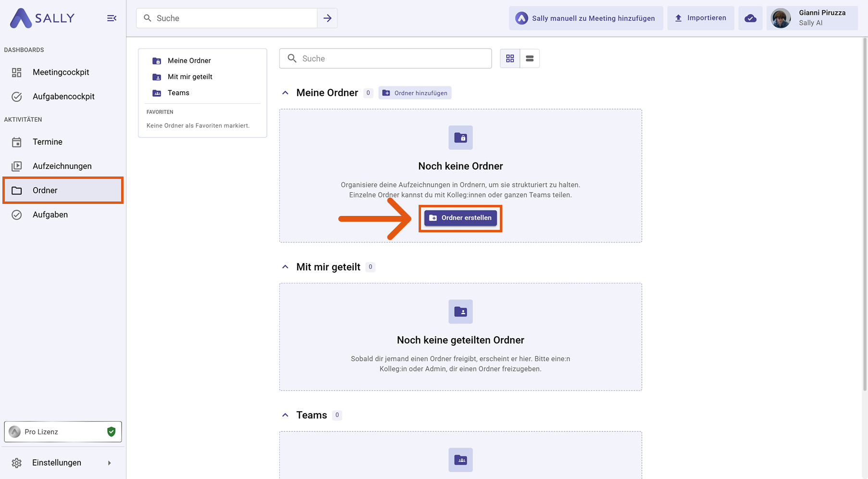Screen dimensions: 868x479
Task: Submit the top search using arrow button
Action: (x=327, y=18)
